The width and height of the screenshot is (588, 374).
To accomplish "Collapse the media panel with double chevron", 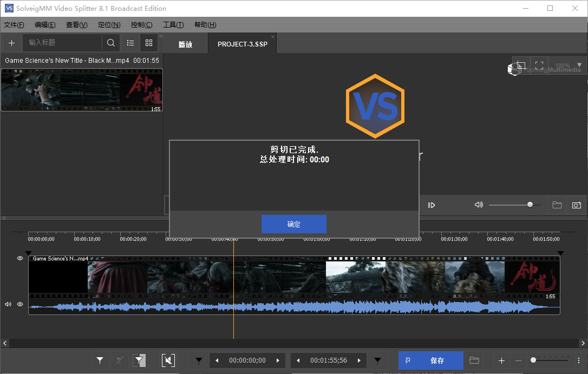I will tap(160, 36).
